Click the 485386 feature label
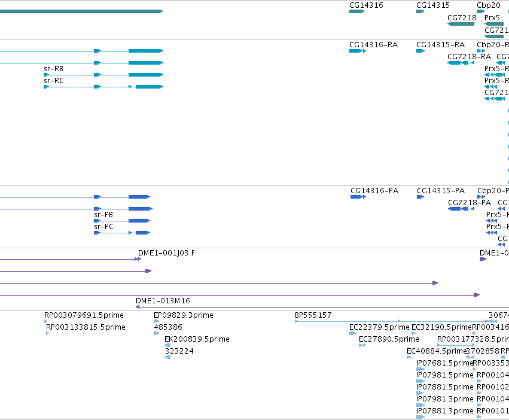Viewport: 509px width, 420px height. click(x=168, y=327)
